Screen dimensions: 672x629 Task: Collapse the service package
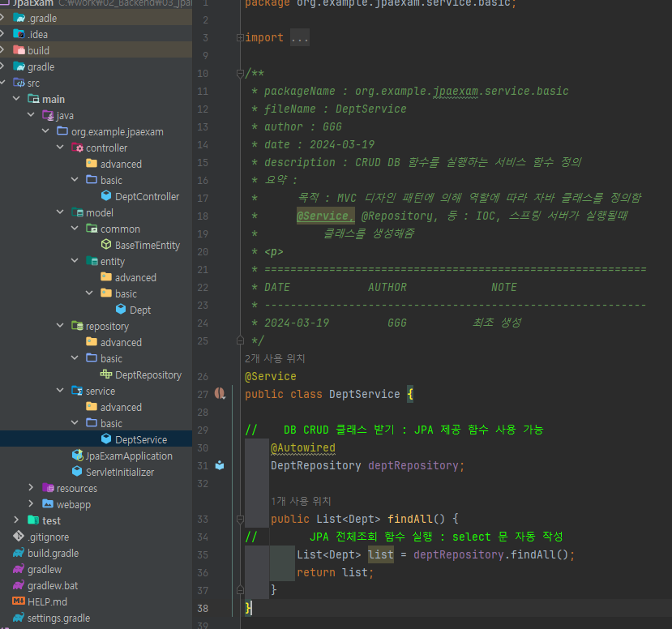pos(60,391)
